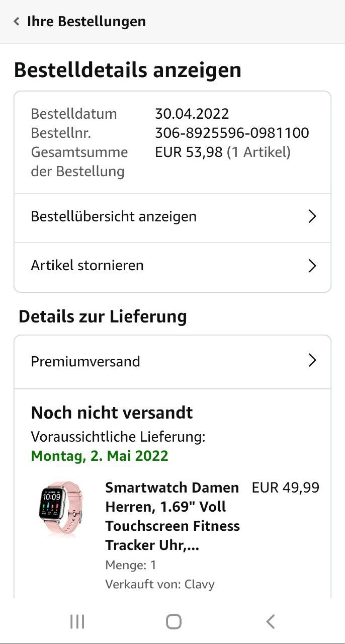This screenshot has width=345, height=644.
Task: Click the arrow next to Artikel stornieren
Action: [x=312, y=266]
